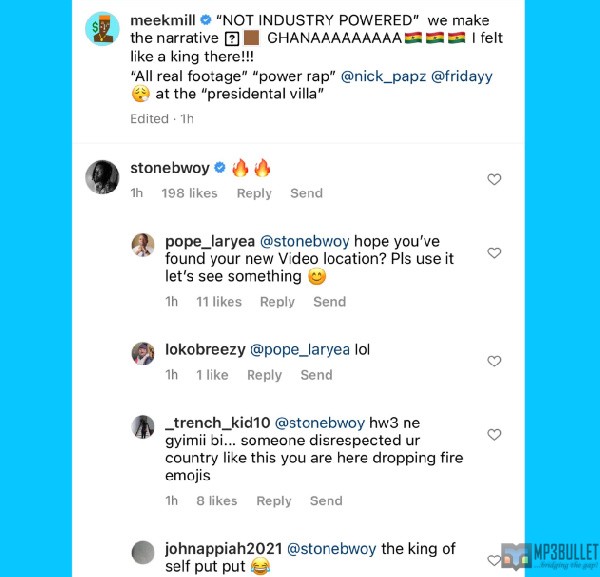
Task: Open johnappiah2021's grey avatar
Action: pos(143,552)
